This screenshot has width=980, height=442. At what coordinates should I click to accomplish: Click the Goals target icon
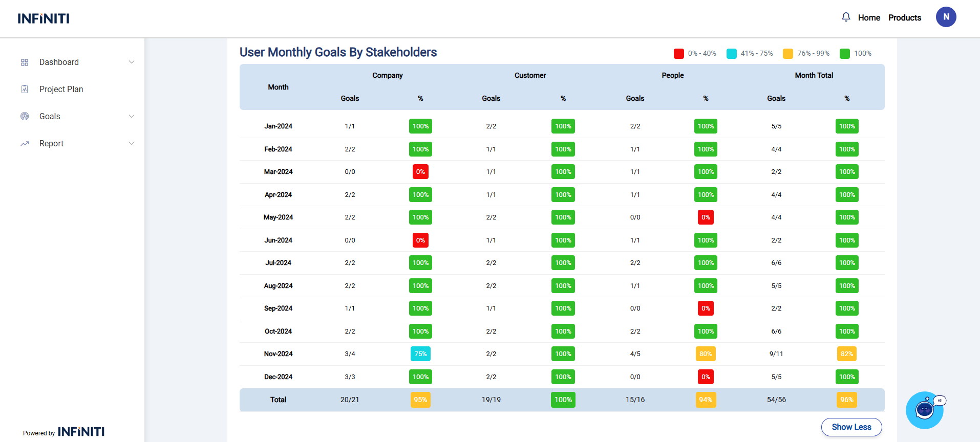25,116
